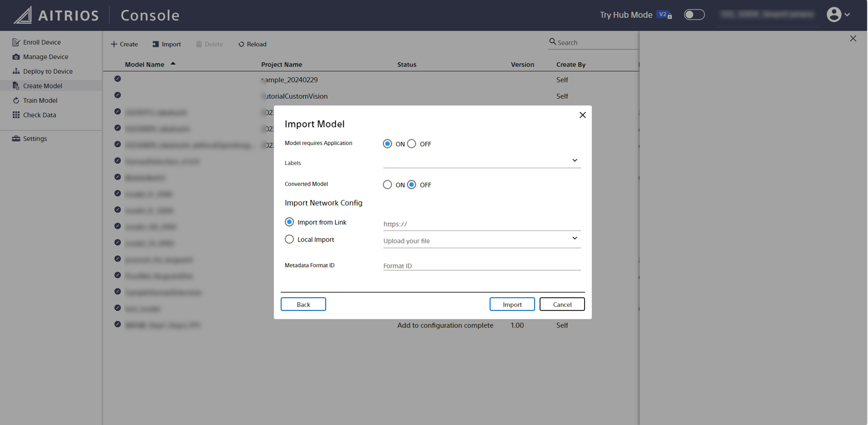The image size is (868, 425).
Task: Click the search magnifier icon
Action: [x=553, y=41]
